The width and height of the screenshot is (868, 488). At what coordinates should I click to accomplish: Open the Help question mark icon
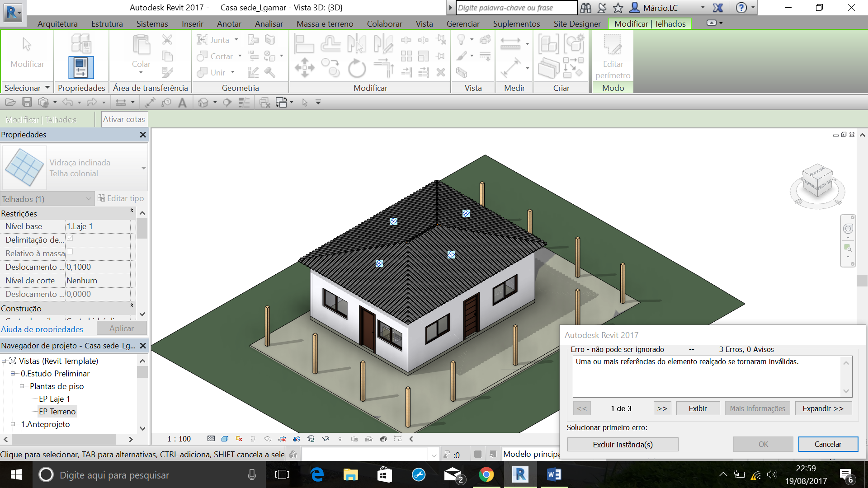[741, 8]
